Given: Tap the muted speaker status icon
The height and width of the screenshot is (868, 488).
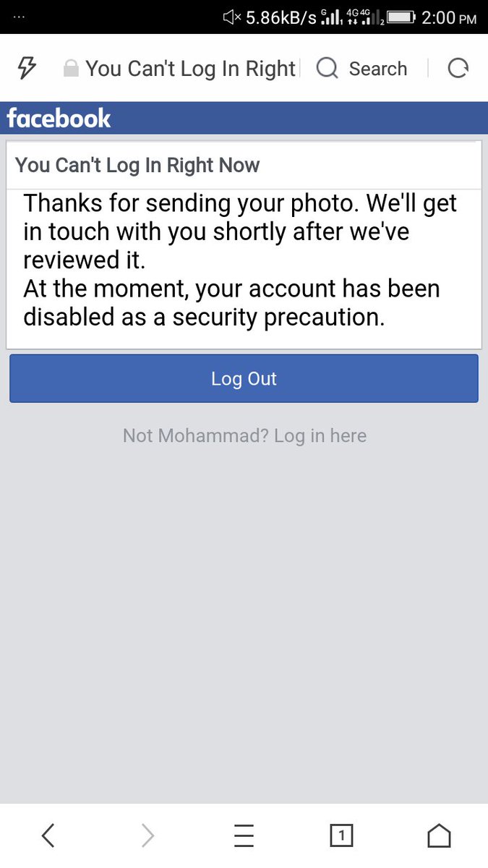Looking at the screenshot, I should pyautogui.click(x=232, y=17).
